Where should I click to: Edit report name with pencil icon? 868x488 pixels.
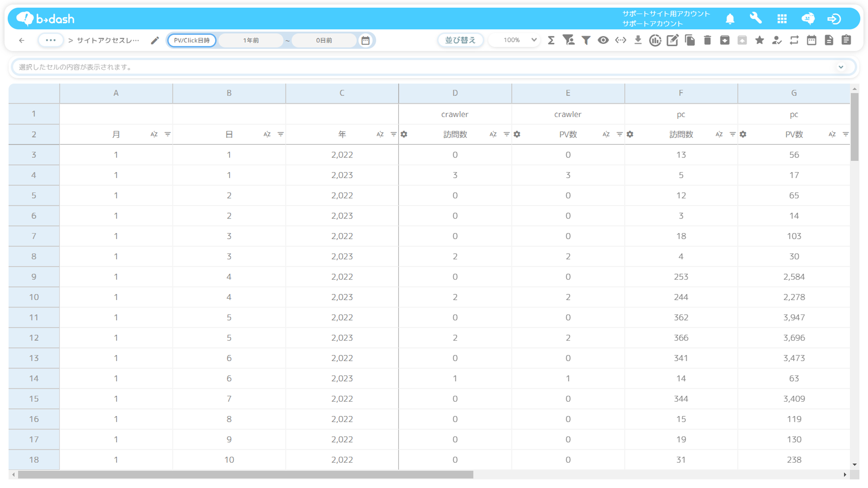(155, 40)
